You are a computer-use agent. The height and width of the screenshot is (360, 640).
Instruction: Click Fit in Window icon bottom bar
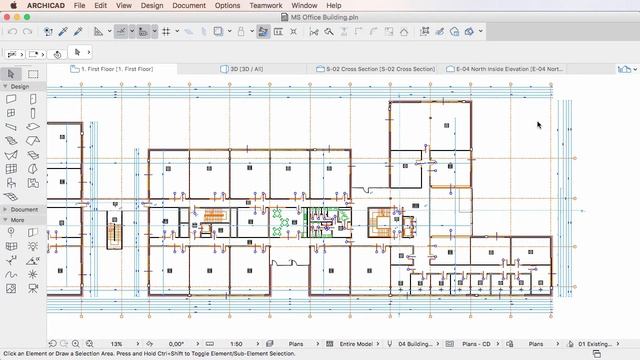tap(89, 344)
